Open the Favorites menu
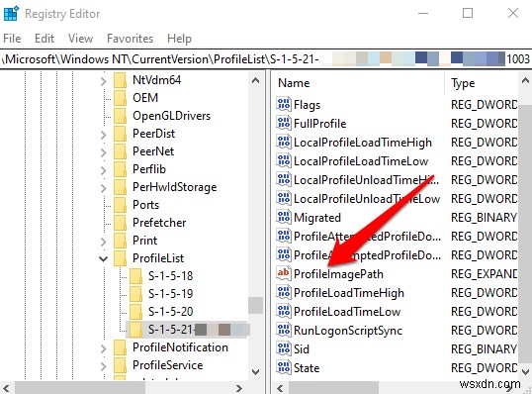 [130, 39]
